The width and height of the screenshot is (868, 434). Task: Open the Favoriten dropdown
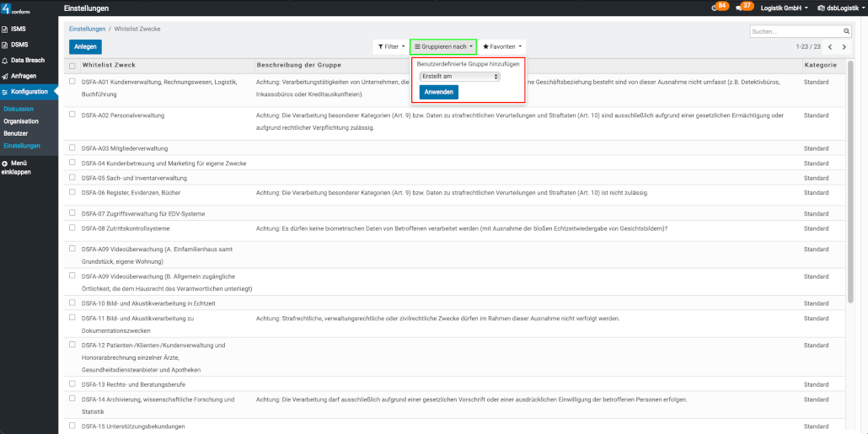point(502,47)
